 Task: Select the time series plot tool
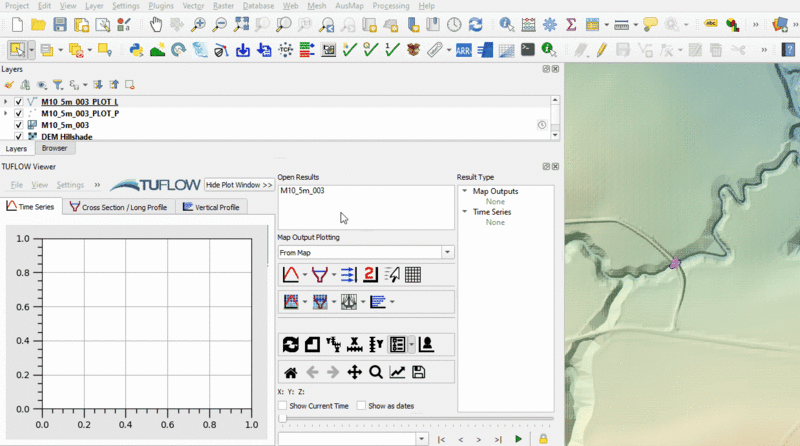coord(290,275)
